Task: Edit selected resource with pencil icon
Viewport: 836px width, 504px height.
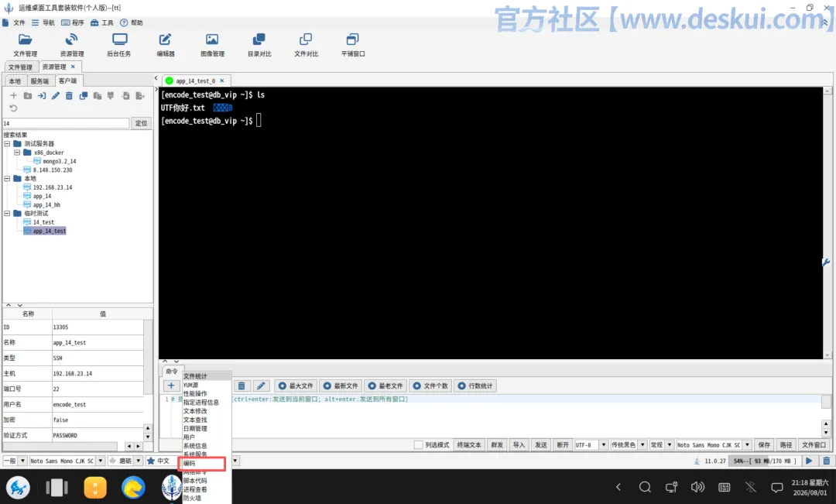Action: pyautogui.click(x=56, y=95)
